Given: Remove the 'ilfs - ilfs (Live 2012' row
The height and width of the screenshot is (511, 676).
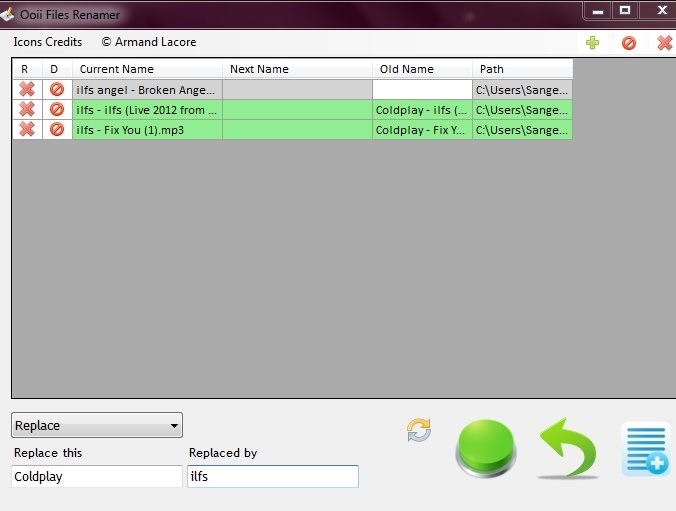Looking at the screenshot, I should pos(27,109).
